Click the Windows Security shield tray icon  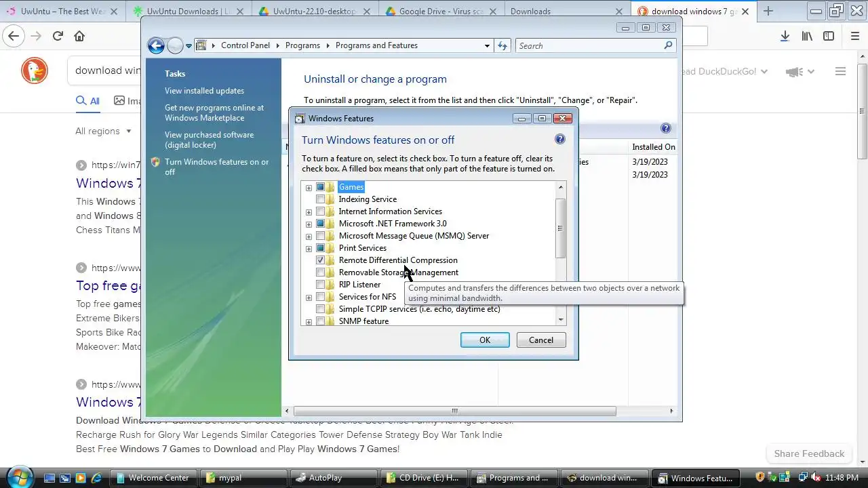760,477
